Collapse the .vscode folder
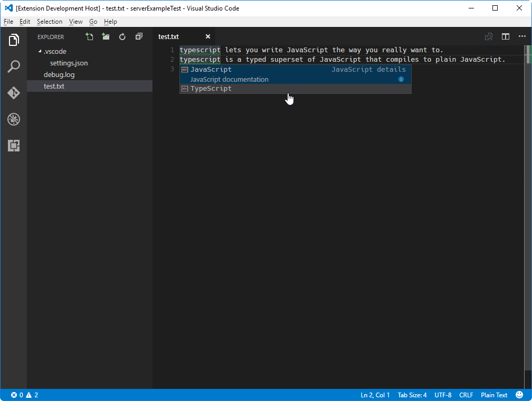Viewport: 532px width, 401px height. [x=54, y=51]
